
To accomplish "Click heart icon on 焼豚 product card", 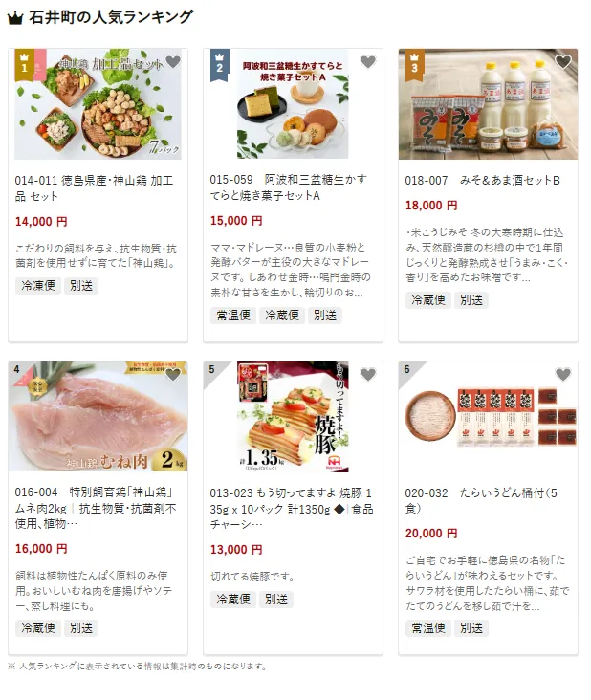I will (368, 375).
